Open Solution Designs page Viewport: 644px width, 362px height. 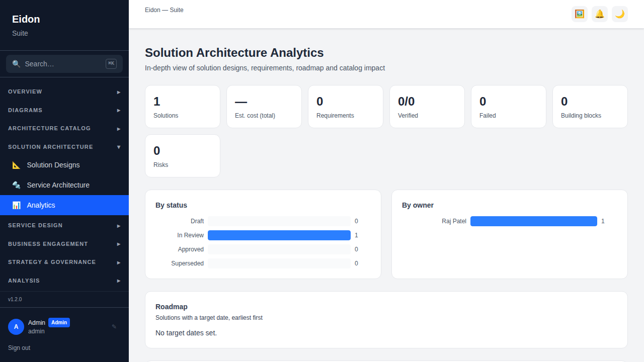pyautogui.click(x=64, y=165)
